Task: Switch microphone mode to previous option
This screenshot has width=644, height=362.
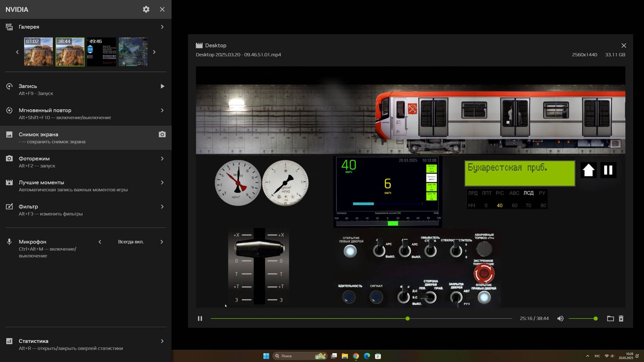Action: 100,242
